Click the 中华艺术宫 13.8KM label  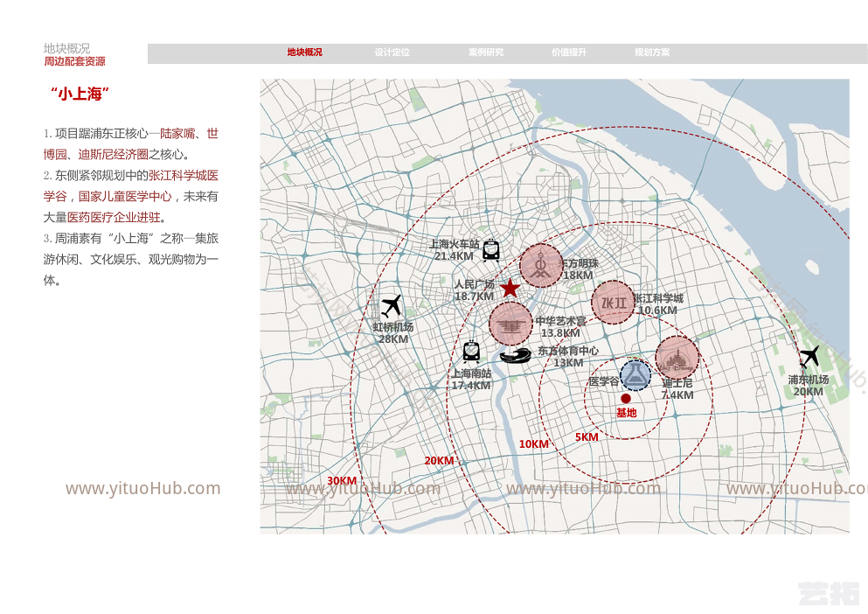click(561, 327)
